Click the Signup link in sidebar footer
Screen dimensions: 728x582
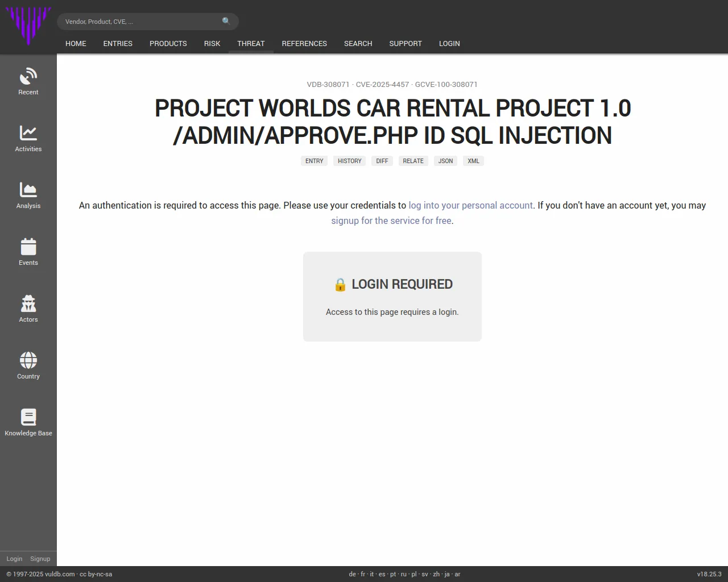[x=40, y=559]
